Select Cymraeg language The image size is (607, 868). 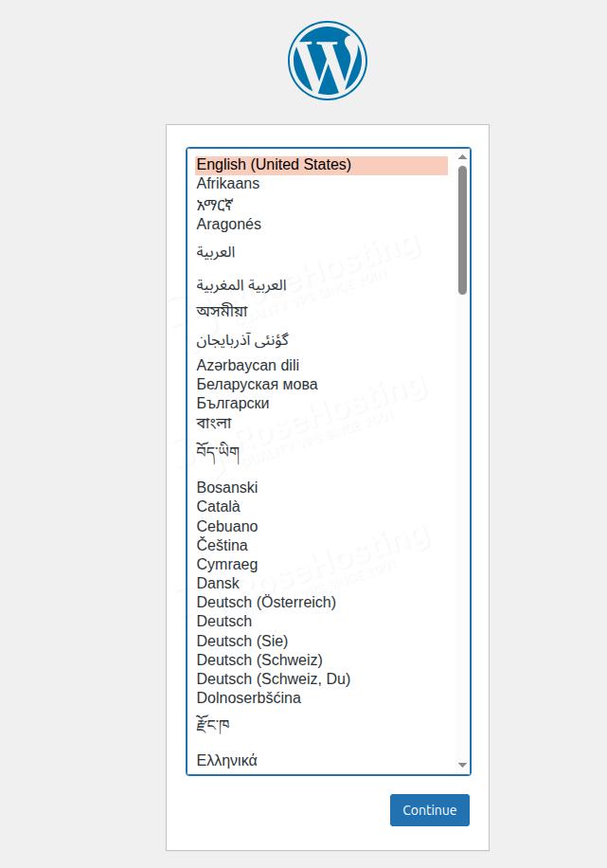tap(322, 565)
